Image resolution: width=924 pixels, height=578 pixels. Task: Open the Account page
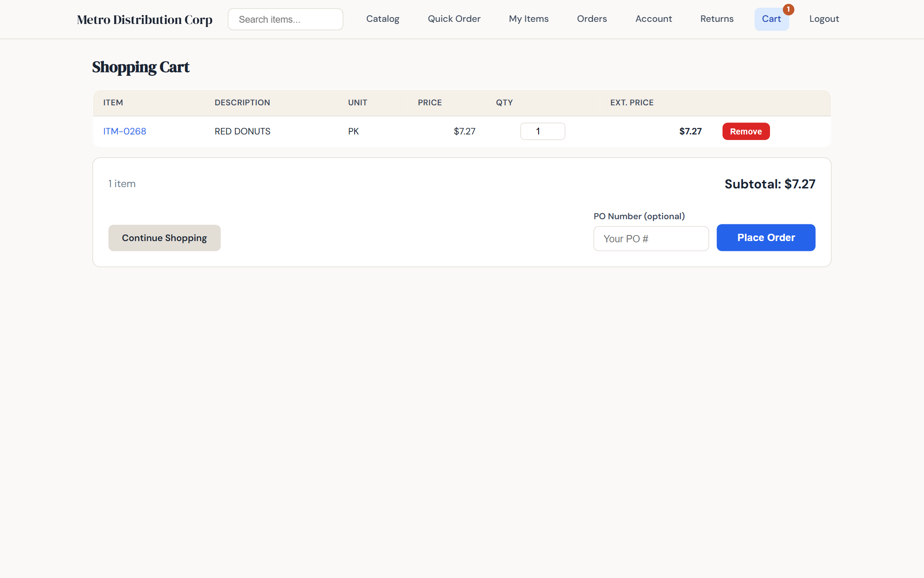[x=654, y=19]
